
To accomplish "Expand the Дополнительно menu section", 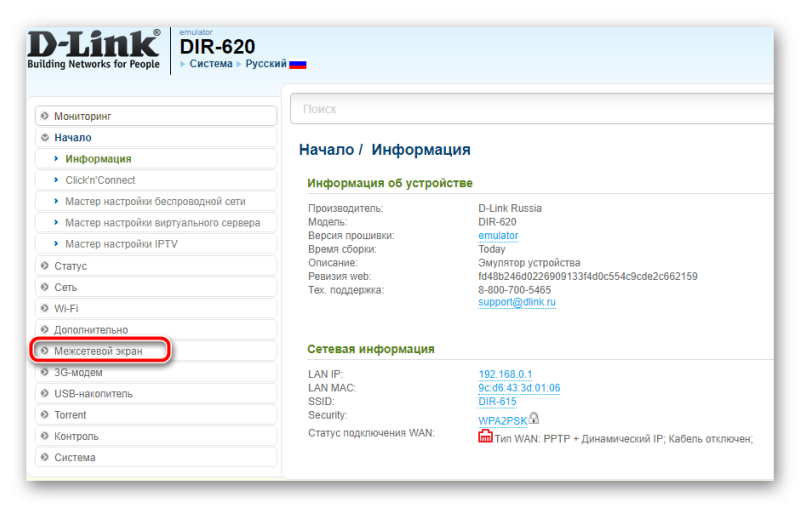I will point(156,329).
